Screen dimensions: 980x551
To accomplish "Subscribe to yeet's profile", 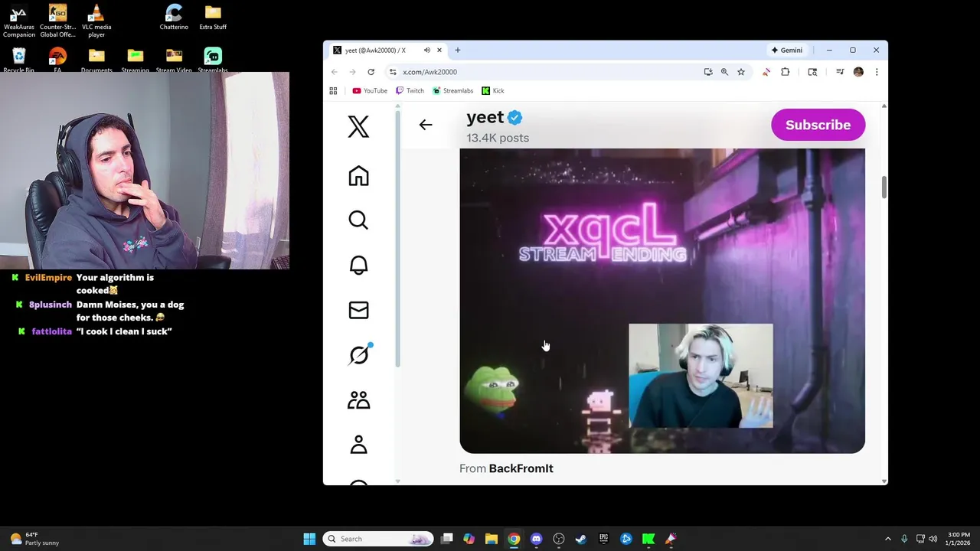I will coord(818,125).
